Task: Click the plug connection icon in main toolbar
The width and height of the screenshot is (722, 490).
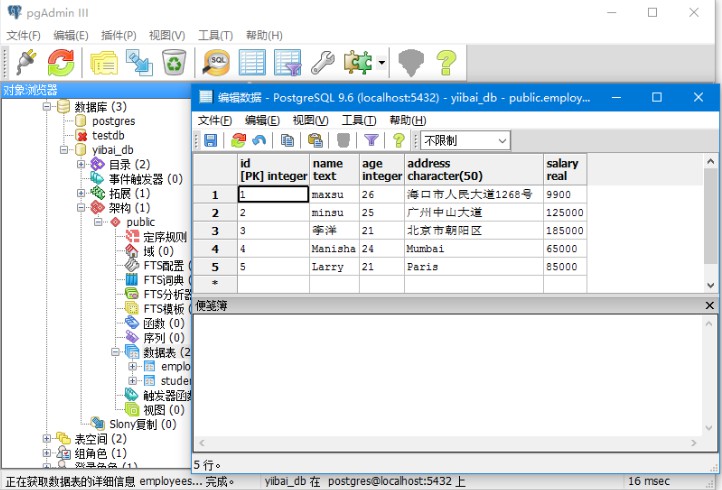Action: [26, 62]
